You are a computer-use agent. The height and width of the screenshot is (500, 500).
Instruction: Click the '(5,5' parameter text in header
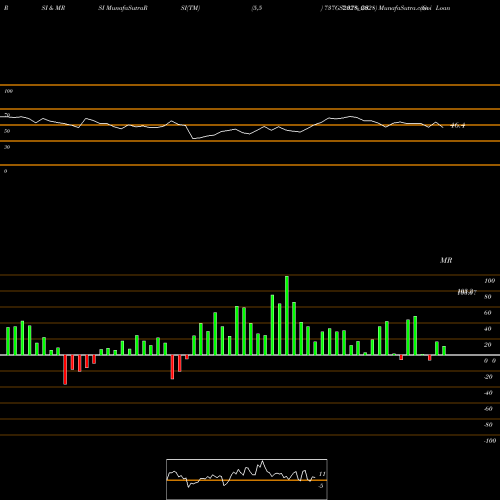point(257,8)
